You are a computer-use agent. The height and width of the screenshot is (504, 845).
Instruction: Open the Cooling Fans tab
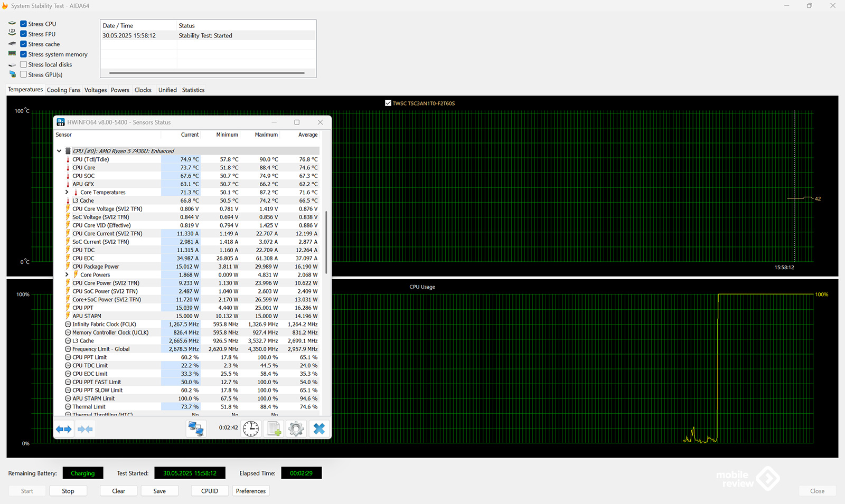pyautogui.click(x=63, y=90)
